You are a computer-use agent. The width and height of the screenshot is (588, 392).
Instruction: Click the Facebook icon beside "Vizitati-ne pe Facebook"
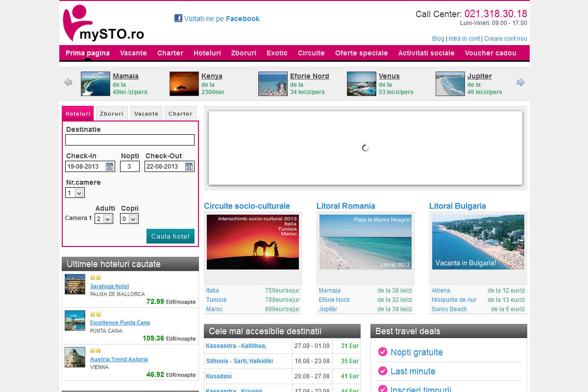point(178,18)
